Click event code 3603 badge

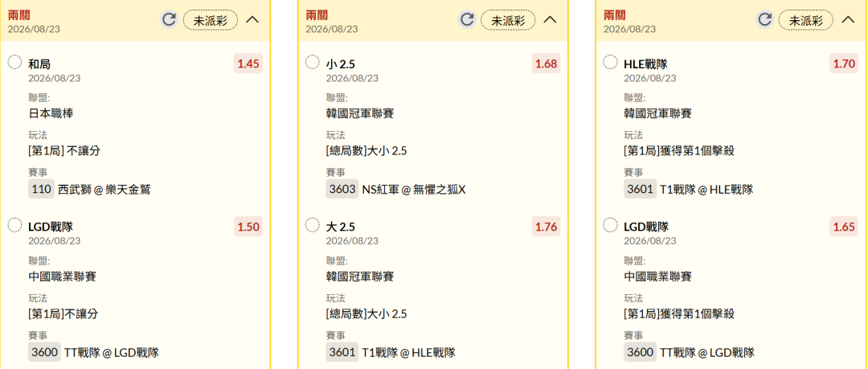coord(342,190)
